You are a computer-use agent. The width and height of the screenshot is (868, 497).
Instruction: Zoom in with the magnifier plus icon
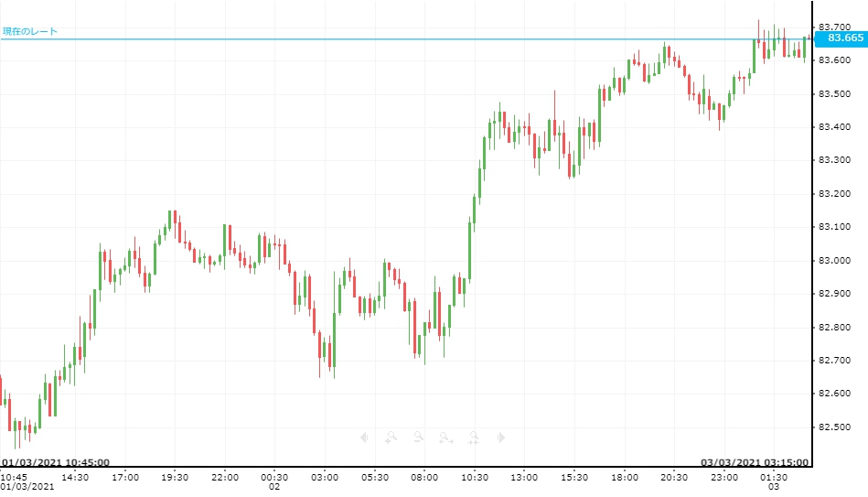[x=391, y=438]
